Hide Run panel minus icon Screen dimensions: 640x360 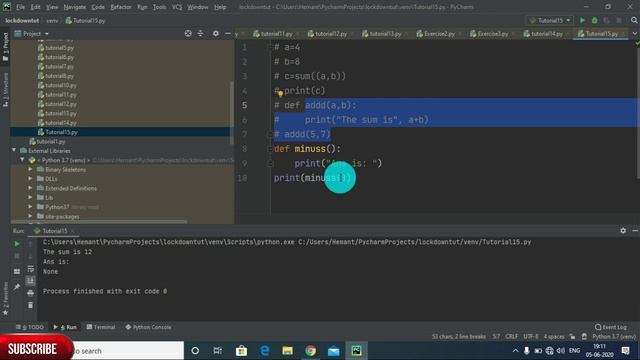pyautogui.click(x=635, y=231)
